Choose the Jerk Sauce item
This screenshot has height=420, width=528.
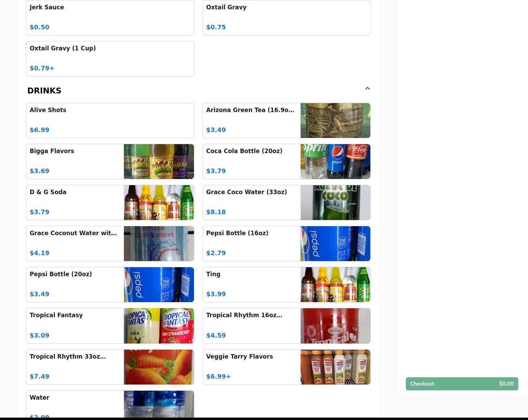110,17
